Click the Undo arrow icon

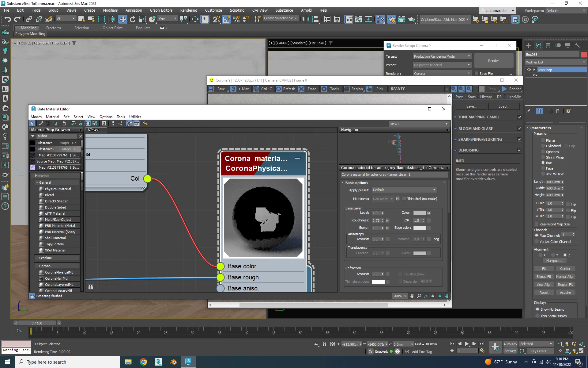(x=7, y=19)
